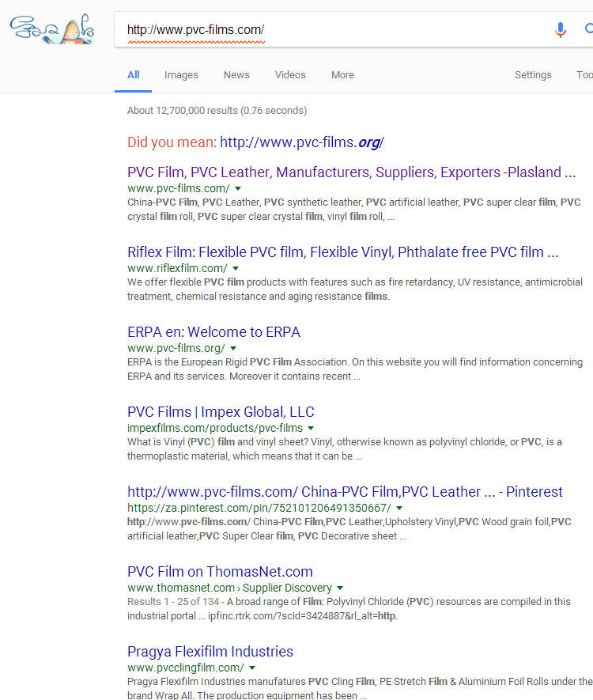Click the green URL www.riflexfilm.com/

(x=177, y=268)
